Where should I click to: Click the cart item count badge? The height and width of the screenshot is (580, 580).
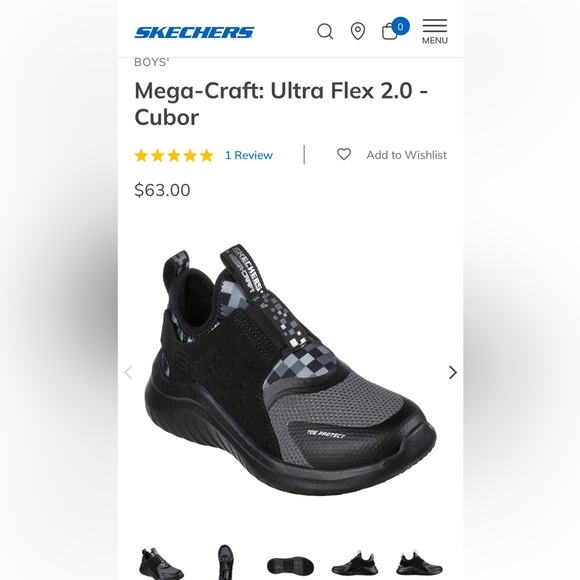pyautogui.click(x=400, y=27)
